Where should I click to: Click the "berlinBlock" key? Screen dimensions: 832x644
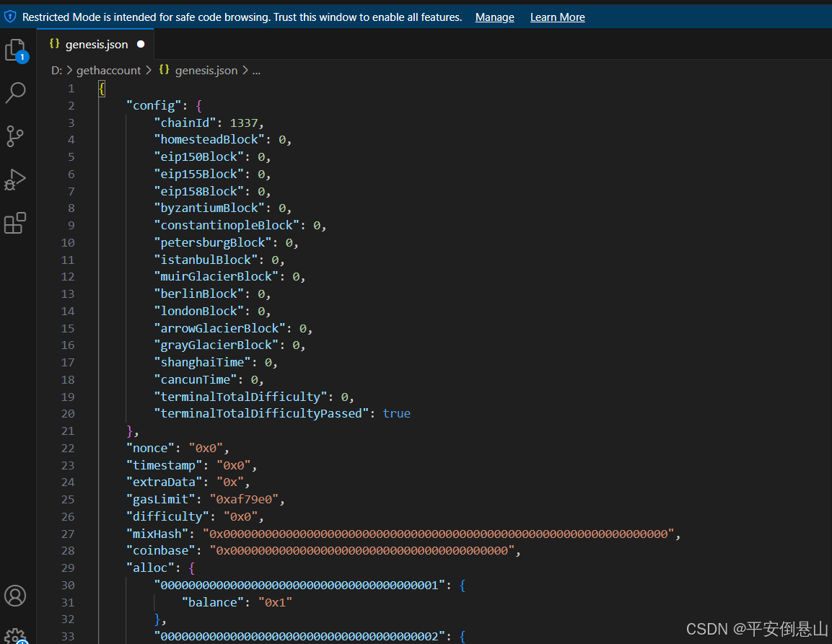pos(199,294)
